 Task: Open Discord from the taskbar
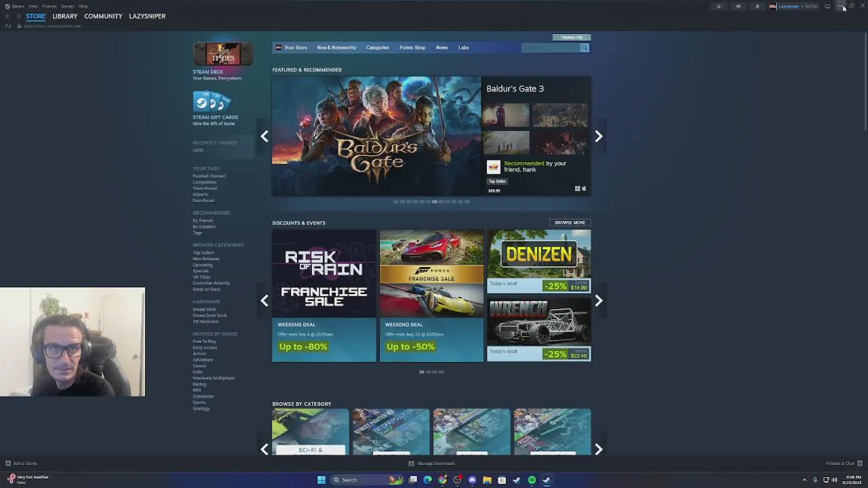click(x=472, y=480)
